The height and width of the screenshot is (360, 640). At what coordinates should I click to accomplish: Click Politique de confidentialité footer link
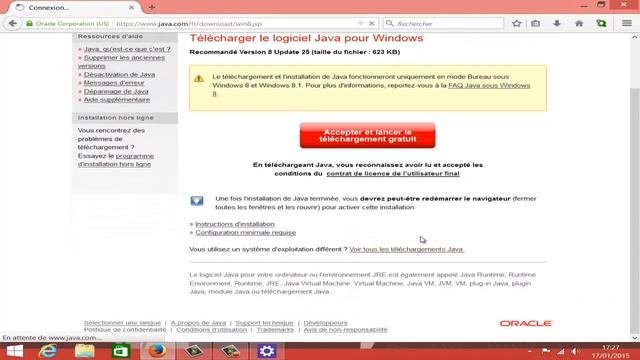(125, 329)
